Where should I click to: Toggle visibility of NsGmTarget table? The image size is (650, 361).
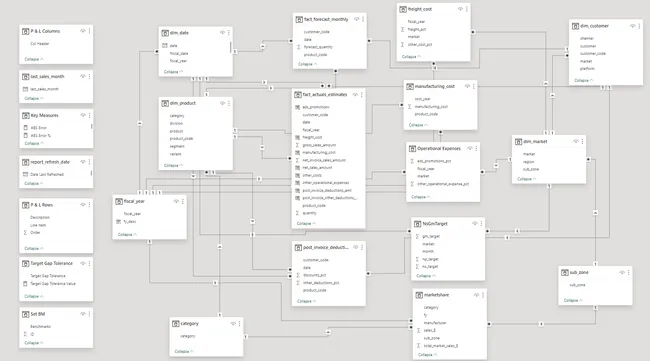pos(475,224)
